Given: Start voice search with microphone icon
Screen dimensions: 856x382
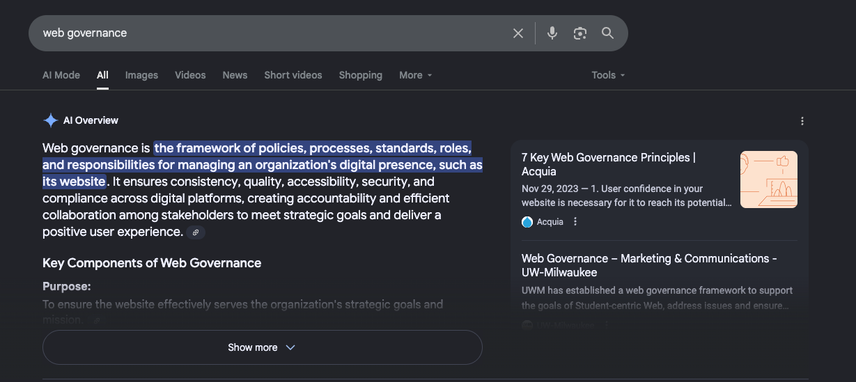Looking at the screenshot, I should [x=552, y=33].
